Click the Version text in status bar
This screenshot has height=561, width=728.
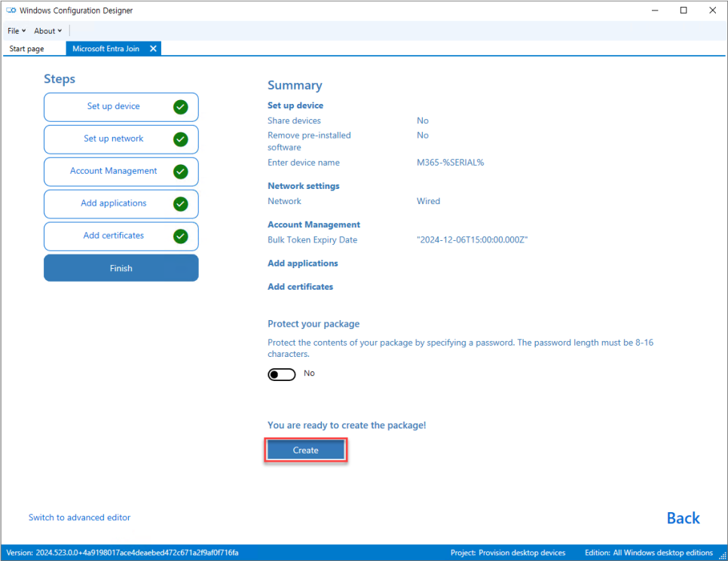pos(122,553)
